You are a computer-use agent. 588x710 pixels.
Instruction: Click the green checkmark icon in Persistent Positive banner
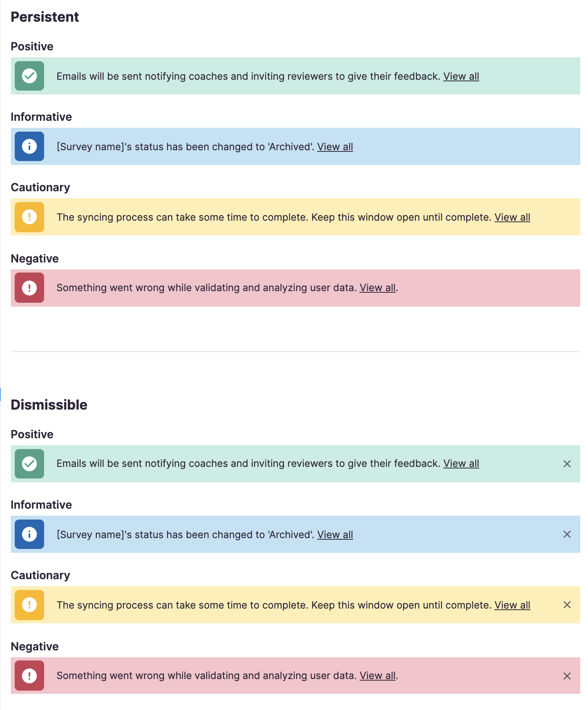29,76
